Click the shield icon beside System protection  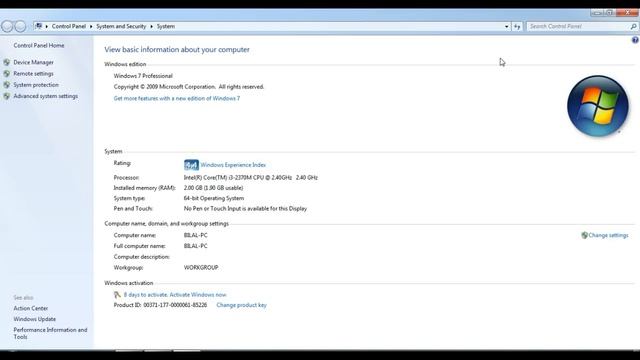(7, 85)
